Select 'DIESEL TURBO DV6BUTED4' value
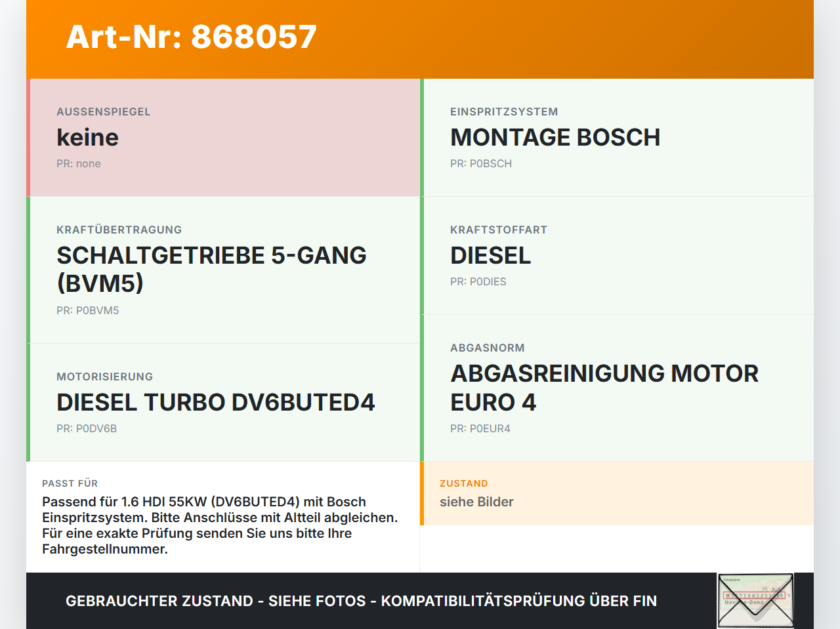This screenshot has height=629, width=840. point(216,402)
